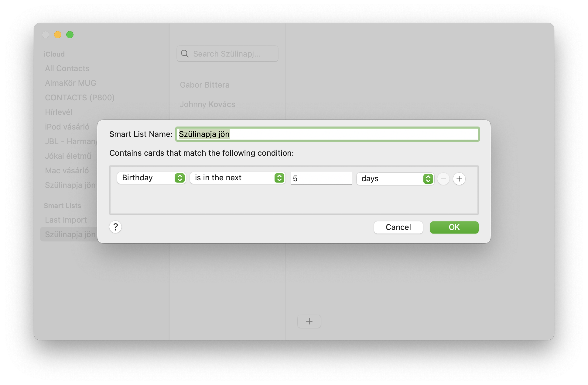588x385 pixels.
Task: Click the iCloud section header
Action: (54, 54)
